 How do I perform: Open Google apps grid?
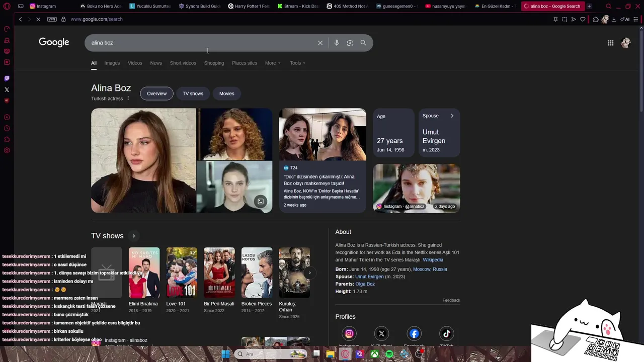(x=611, y=43)
